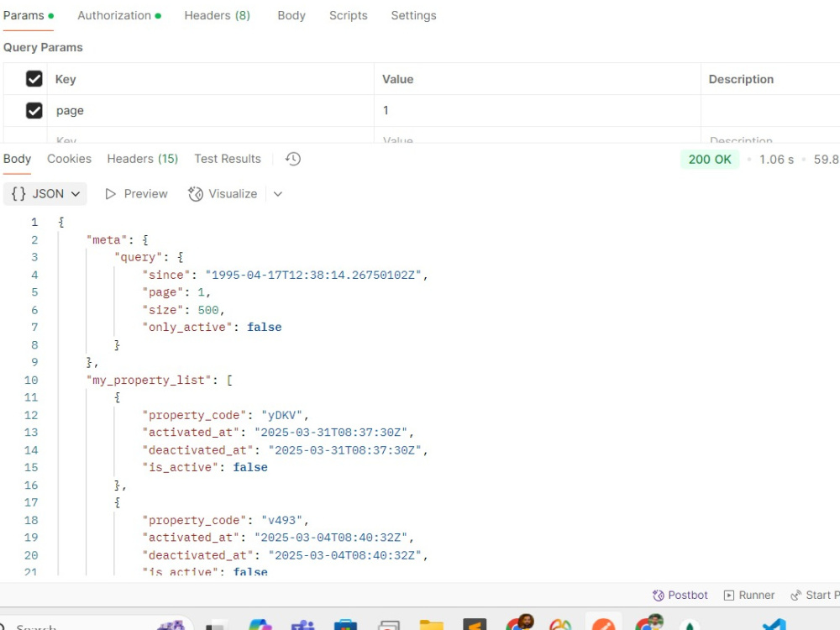This screenshot has width=840, height=630.
Task: Open the response history clock icon
Action: pyautogui.click(x=292, y=159)
